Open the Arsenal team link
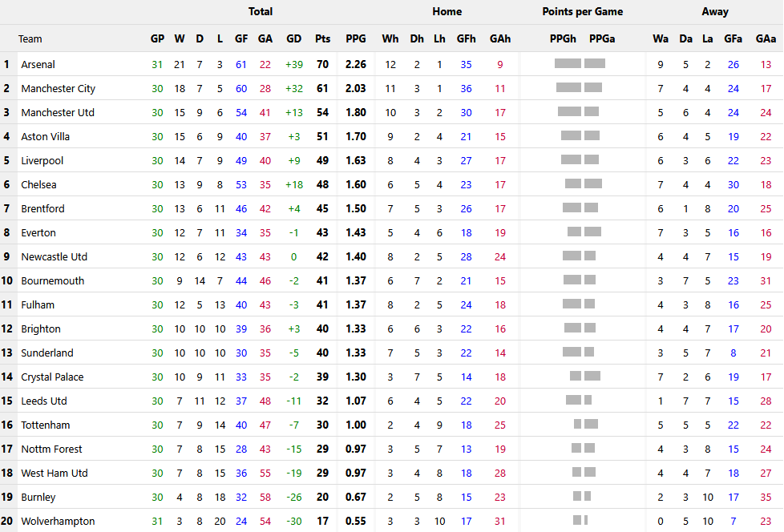This screenshot has width=784, height=532. click(x=38, y=64)
